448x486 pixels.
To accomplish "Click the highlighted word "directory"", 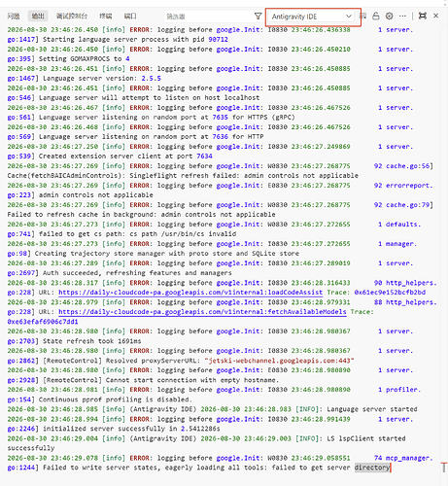I will point(372,468).
